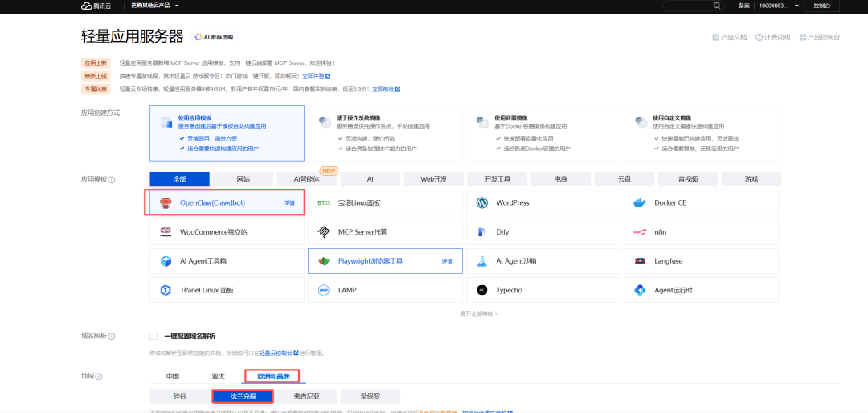
Task: Select the LAMP template icon
Action: click(x=324, y=290)
